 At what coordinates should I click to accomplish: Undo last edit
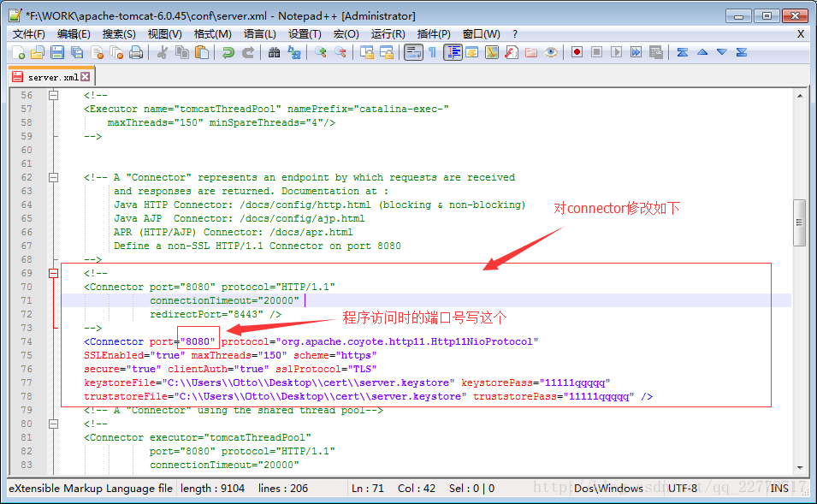(228, 53)
